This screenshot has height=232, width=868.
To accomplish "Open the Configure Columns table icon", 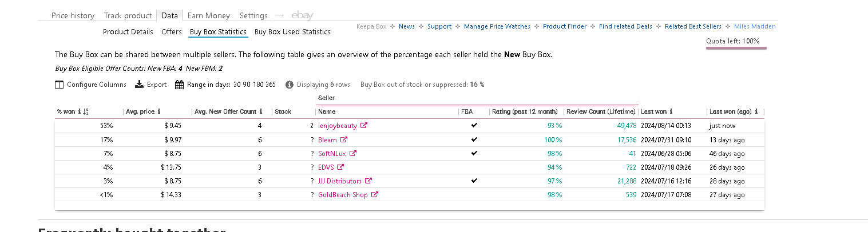I will coord(59,85).
